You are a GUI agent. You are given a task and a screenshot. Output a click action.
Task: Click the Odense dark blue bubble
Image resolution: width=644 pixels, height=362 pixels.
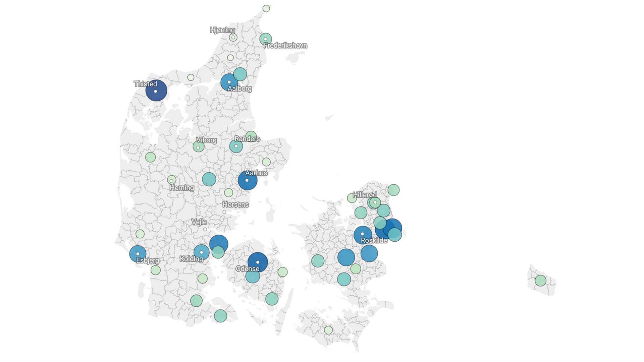(258, 262)
